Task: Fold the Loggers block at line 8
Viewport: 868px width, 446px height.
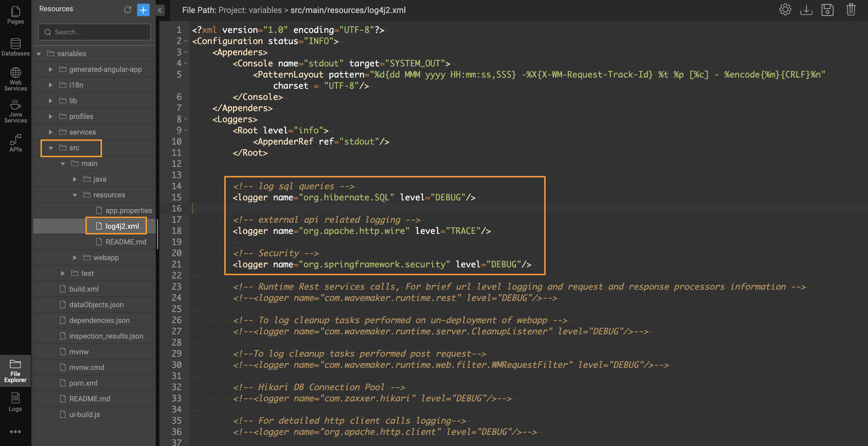Action: [186, 119]
